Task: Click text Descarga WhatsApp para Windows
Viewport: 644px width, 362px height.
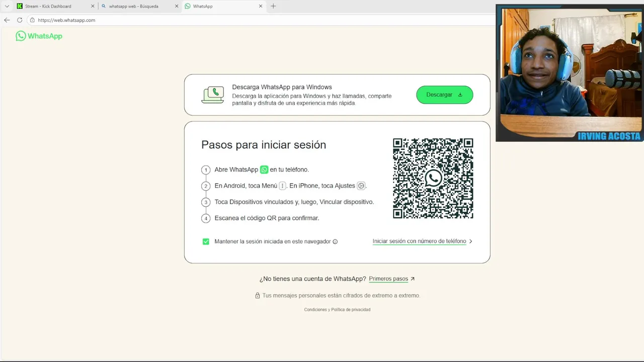Action: click(x=282, y=87)
